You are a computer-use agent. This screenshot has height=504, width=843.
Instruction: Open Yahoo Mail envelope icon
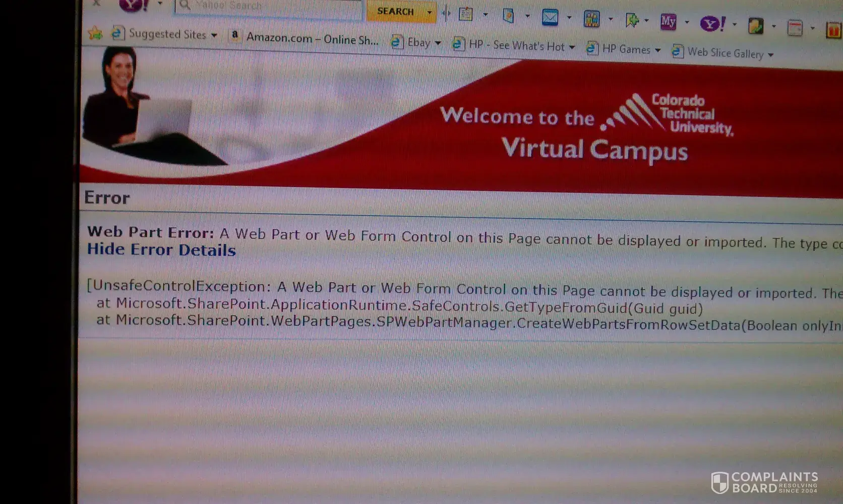[550, 18]
